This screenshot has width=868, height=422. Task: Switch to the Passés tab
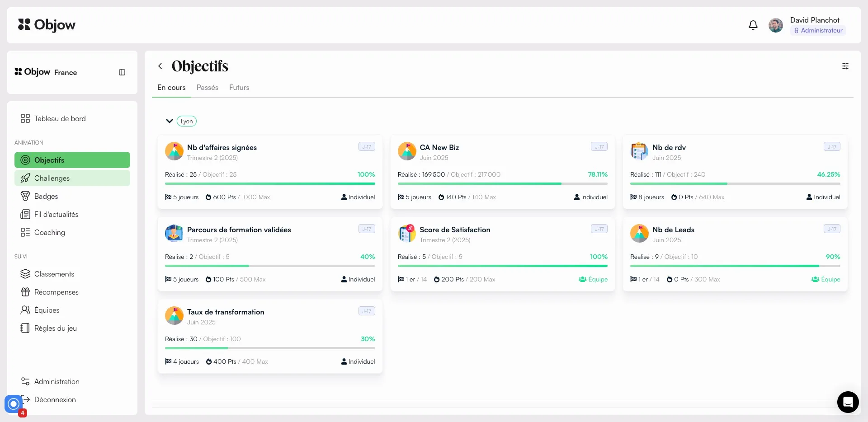point(208,88)
